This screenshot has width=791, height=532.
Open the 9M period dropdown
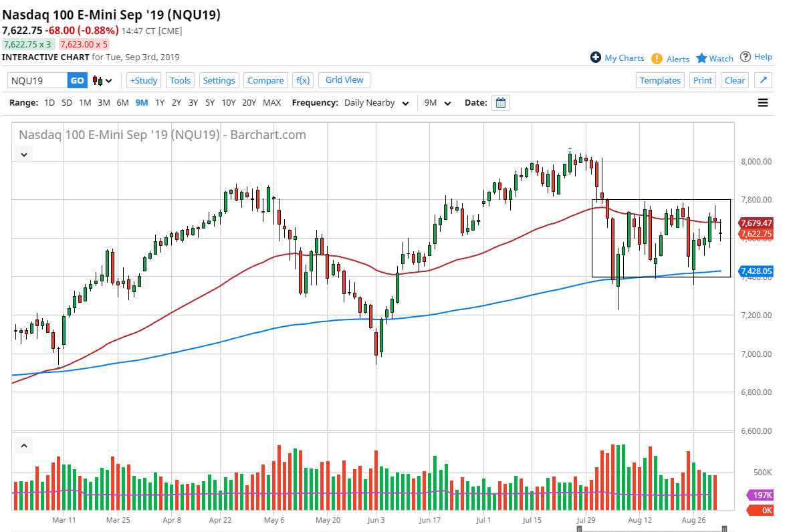pos(438,103)
